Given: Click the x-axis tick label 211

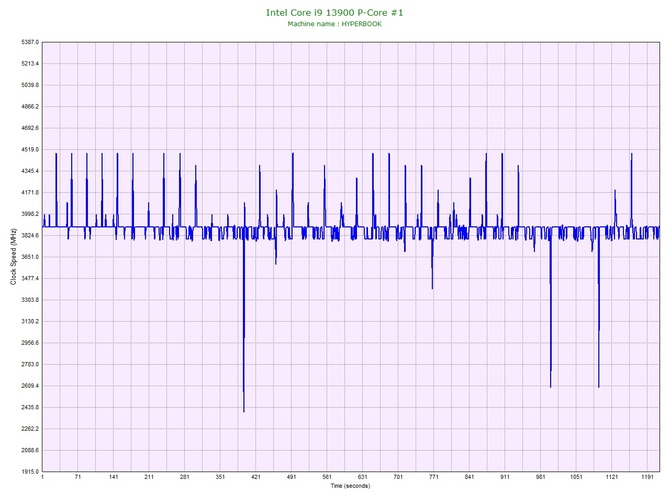Looking at the screenshot, I should 149,477.
